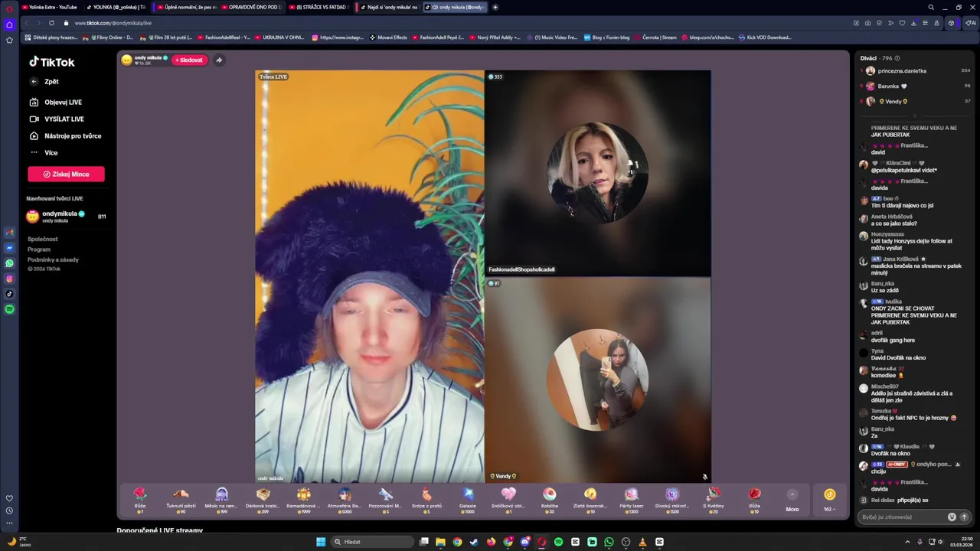Expand top viewers list chevron

[x=915, y=116]
